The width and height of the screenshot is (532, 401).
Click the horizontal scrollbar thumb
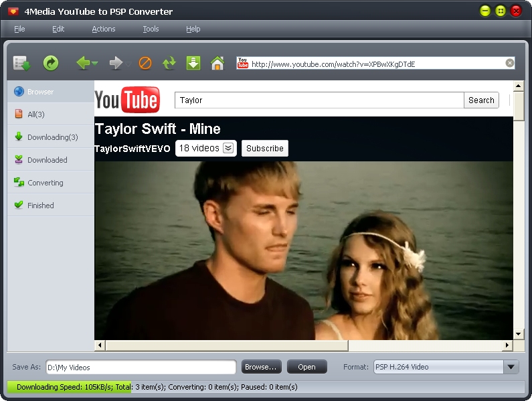click(227, 345)
